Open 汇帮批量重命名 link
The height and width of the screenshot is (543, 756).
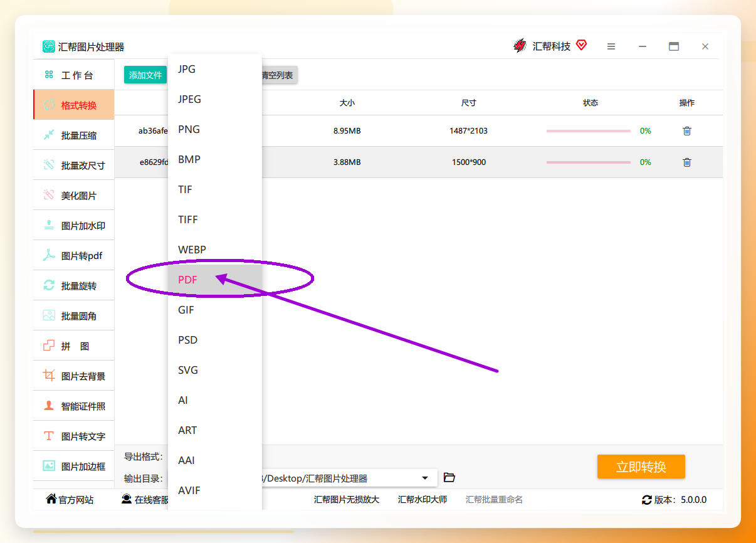(x=494, y=500)
